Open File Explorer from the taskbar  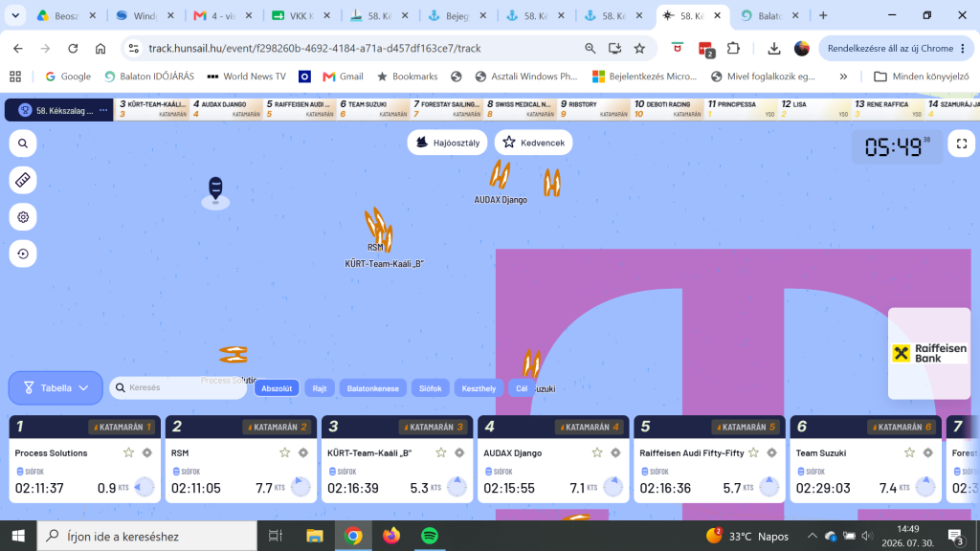[x=314, y=536]
